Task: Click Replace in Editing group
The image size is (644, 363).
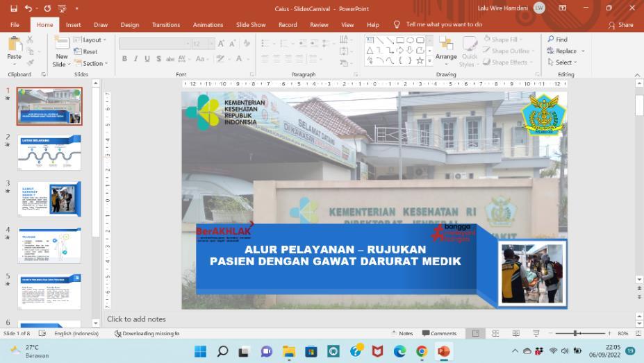Action: (x=565, y=51)
